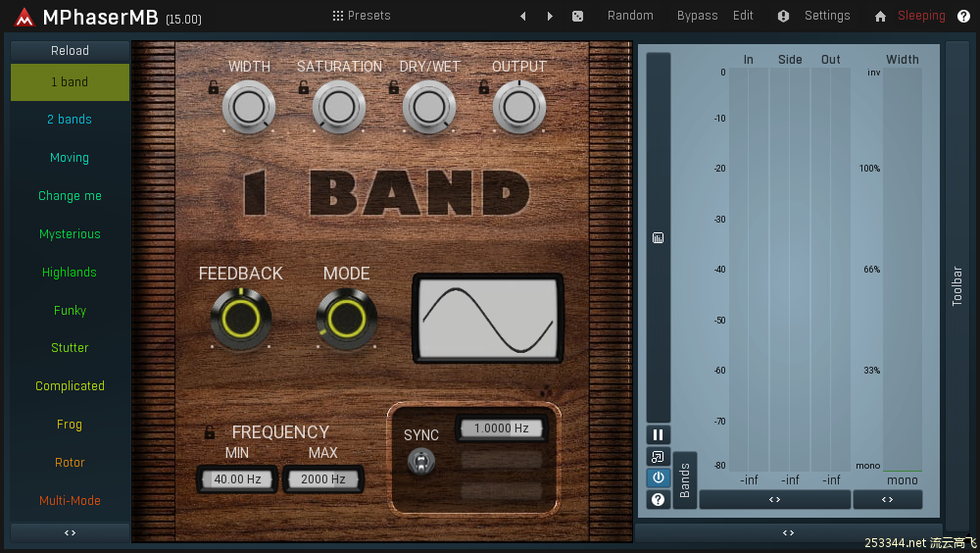Click the Reload button

pyautogui.click(x=70, y=51)
